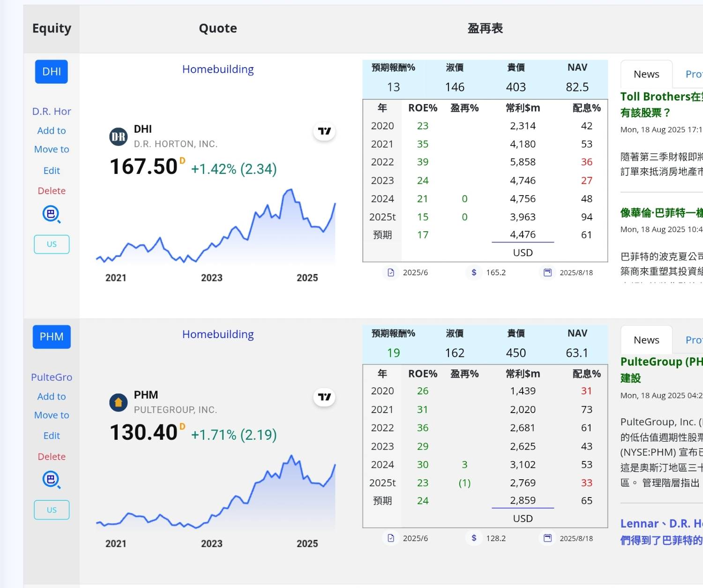
Task: Click the PHM price chart
Action: coord(216,493)
